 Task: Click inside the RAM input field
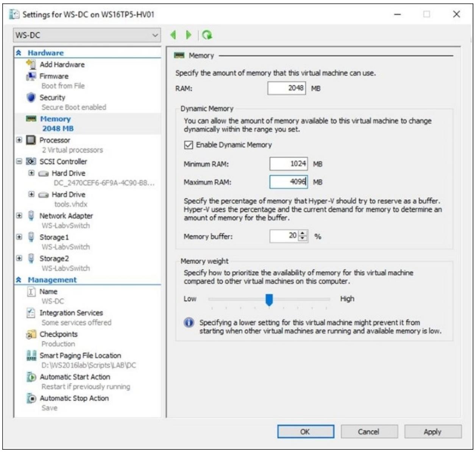click(286, 88)
